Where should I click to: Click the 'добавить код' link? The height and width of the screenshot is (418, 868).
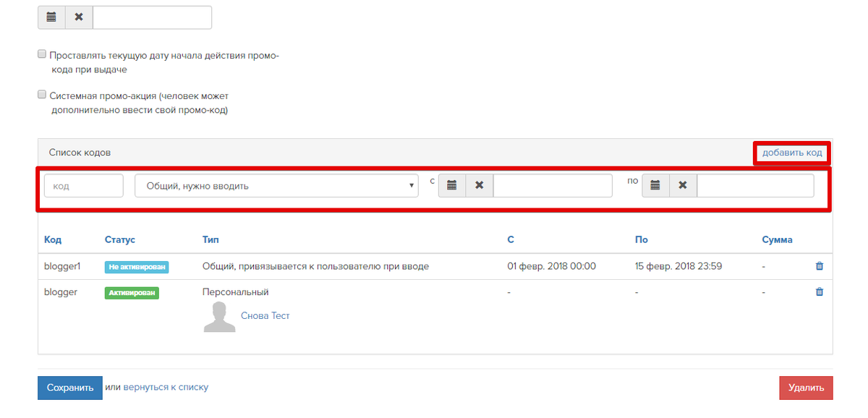(792, 153)
